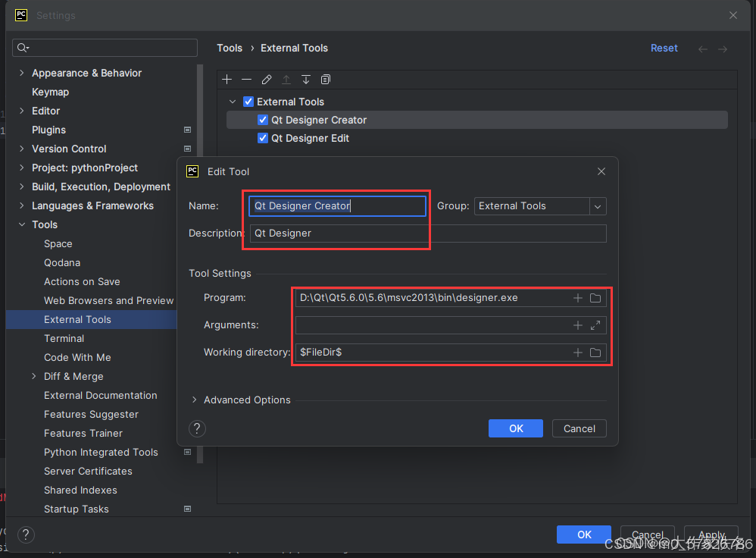Click the move up arrow in toolbar

coord(286,80)
